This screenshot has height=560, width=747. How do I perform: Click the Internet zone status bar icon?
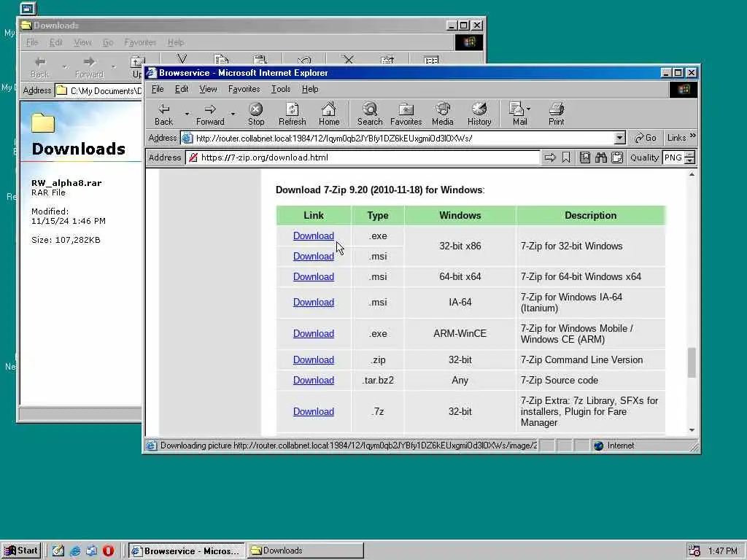click(x=598, y=446)
